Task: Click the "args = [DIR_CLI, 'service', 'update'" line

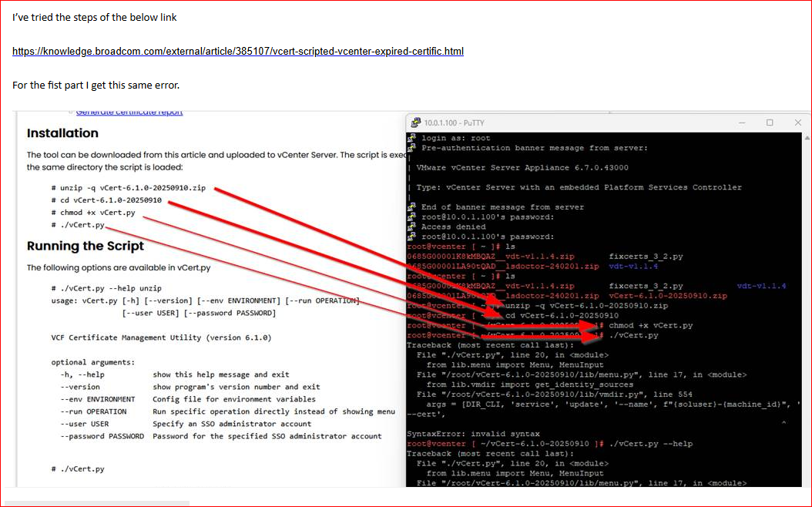Action: tap(614, 404)
